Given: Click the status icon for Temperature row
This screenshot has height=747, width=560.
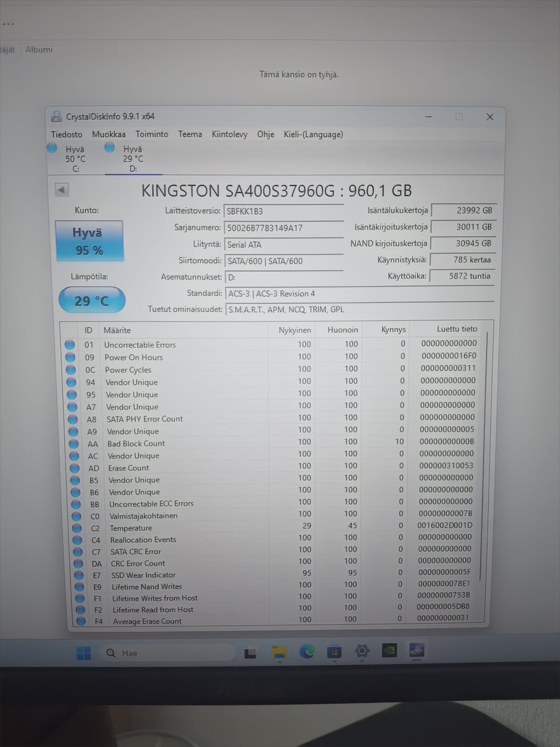Looking at the screenshot, I should tap(77, 528).
